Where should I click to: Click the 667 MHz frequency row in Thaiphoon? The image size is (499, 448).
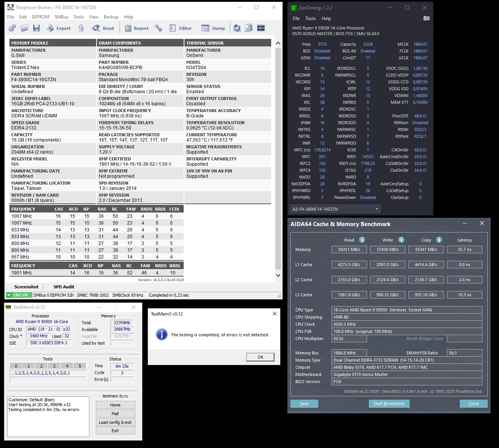pyautogui.click(x=97, y=257)
